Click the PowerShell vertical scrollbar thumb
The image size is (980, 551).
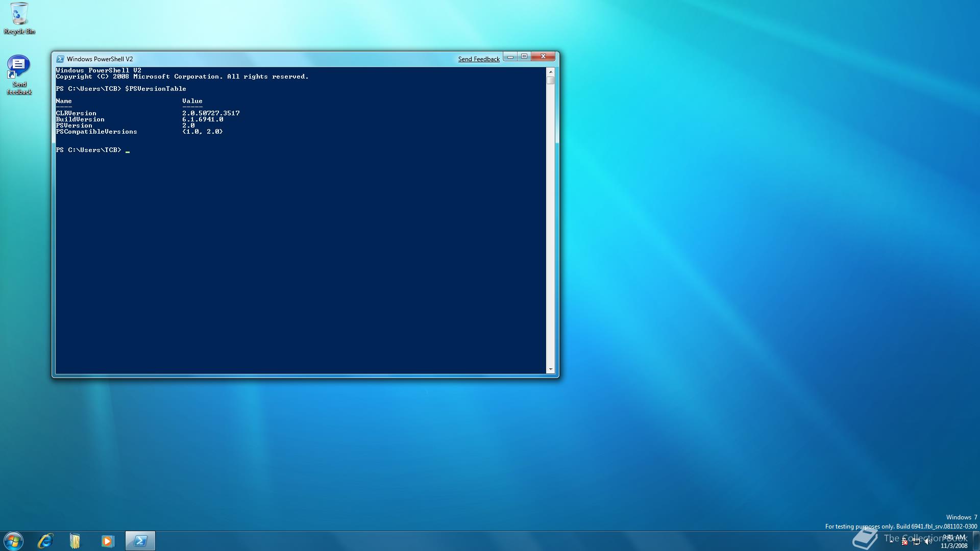click(550, 81)
